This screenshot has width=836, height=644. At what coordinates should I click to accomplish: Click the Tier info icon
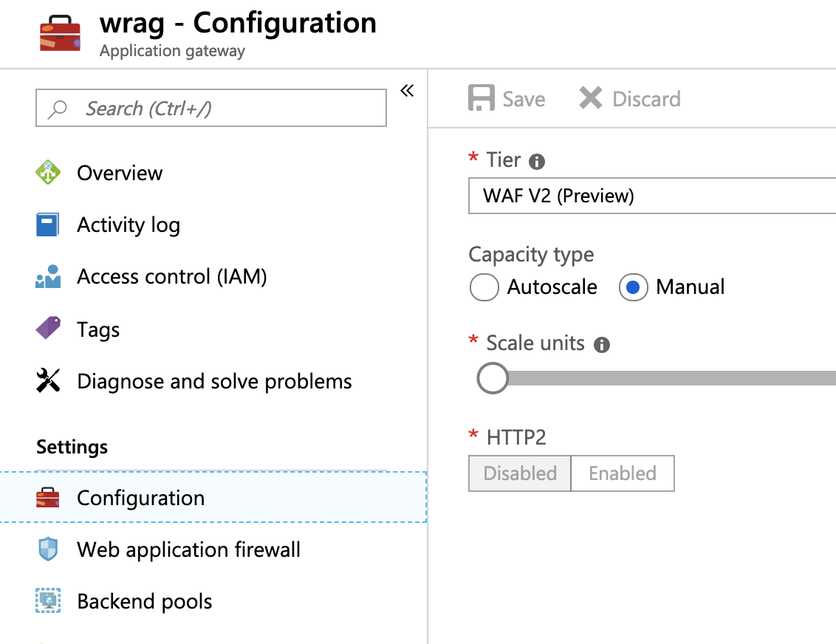[x=537, y=161]
